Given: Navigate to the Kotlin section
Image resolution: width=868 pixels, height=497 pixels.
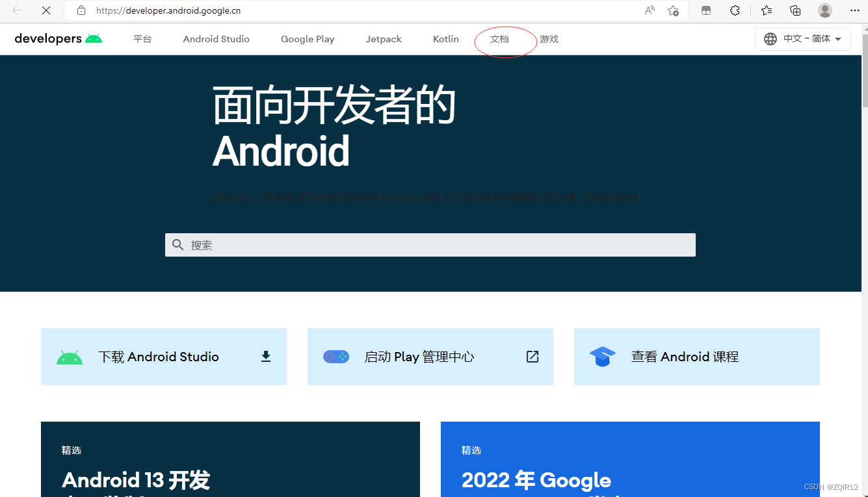Looking at the screenshot, I should (x=445, y=39).
